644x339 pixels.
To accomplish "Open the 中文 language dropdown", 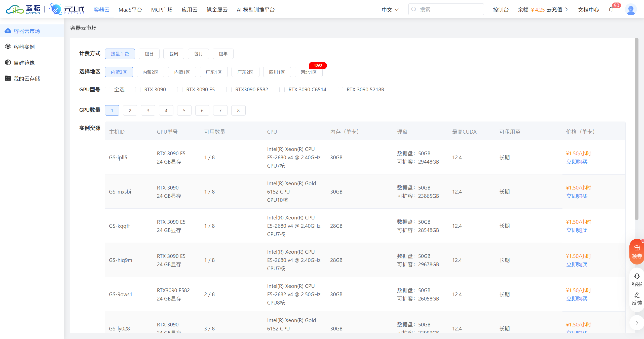I will click(x=390, y=10).
